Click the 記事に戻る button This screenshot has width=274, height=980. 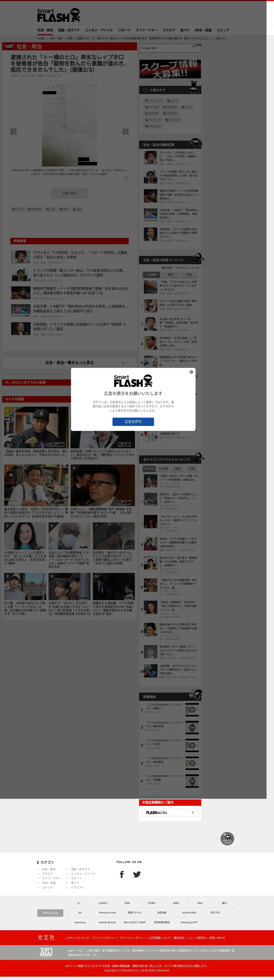click(x=69, y=193)
